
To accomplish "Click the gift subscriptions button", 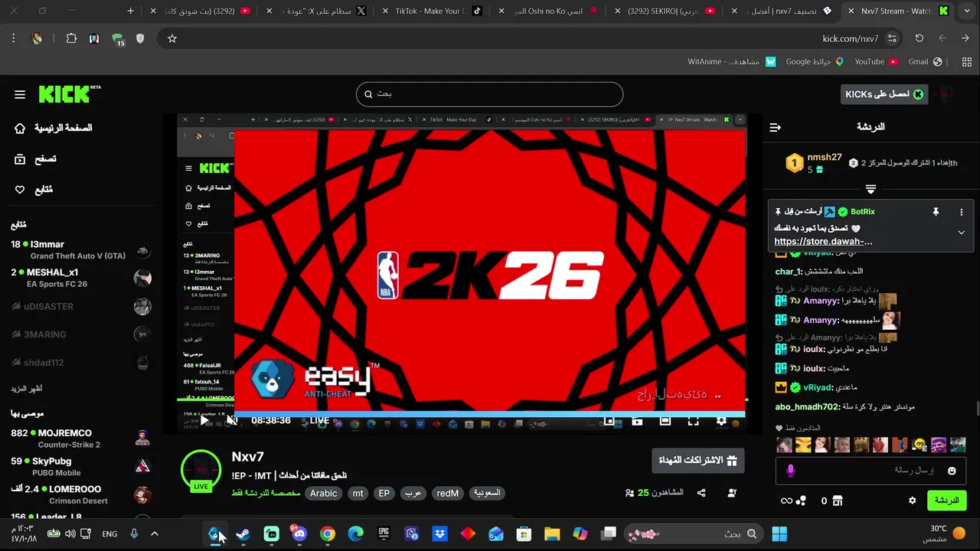I will click(x=697, y=461).
